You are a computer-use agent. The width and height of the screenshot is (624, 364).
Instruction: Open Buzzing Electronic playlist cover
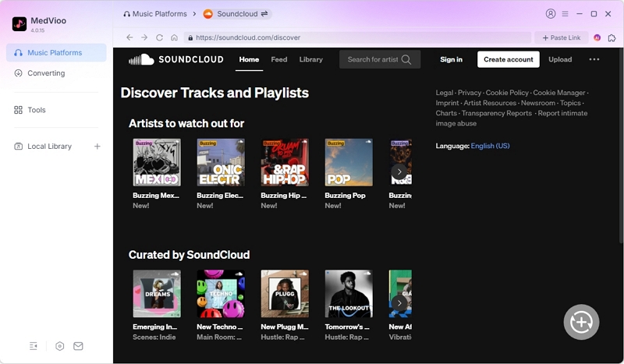[x=221, y=162]
